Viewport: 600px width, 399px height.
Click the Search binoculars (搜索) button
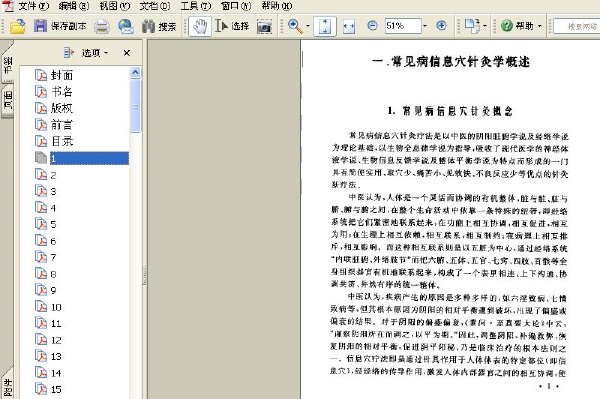[159, 26]
